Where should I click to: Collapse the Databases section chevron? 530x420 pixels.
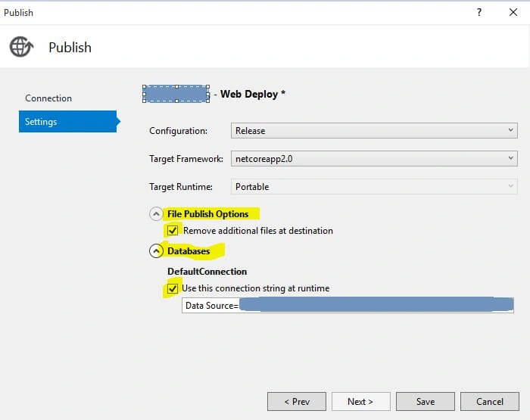[x=156, y=251]
